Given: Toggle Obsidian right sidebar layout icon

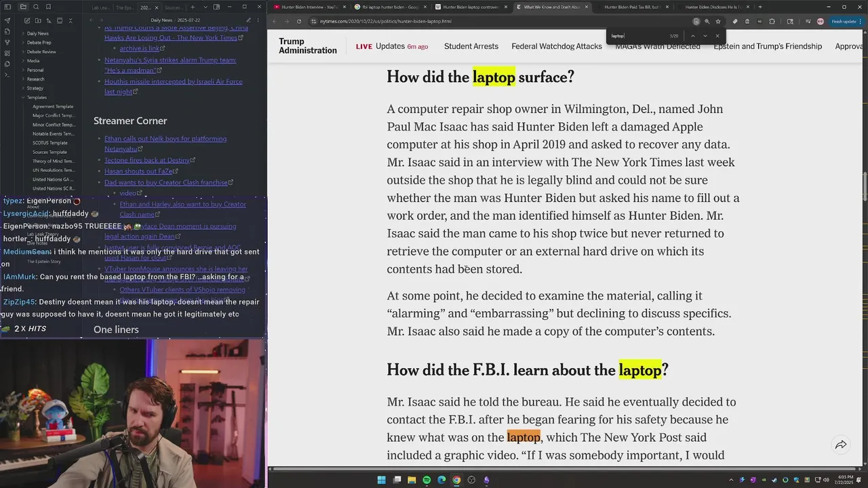Looking at the screenshot, I should (216, 7).
